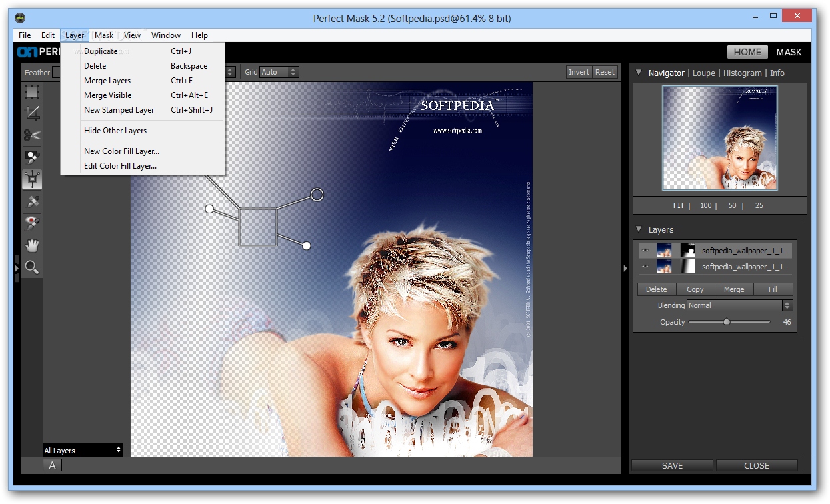Click the Merge button in Layers panel
Image resolution: width=830 pixels, height=504 pixels.
[x=734, y=289]
